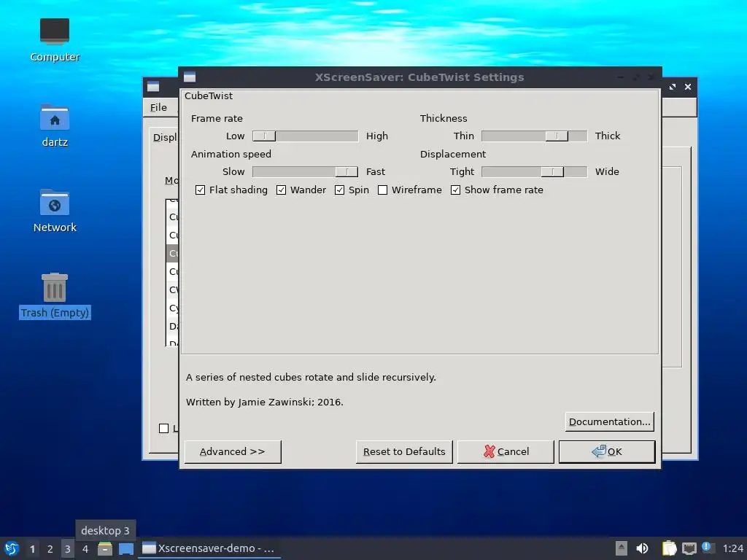
Task: Adjust the Frame rate slider
Action: click(x=305, y=136)
